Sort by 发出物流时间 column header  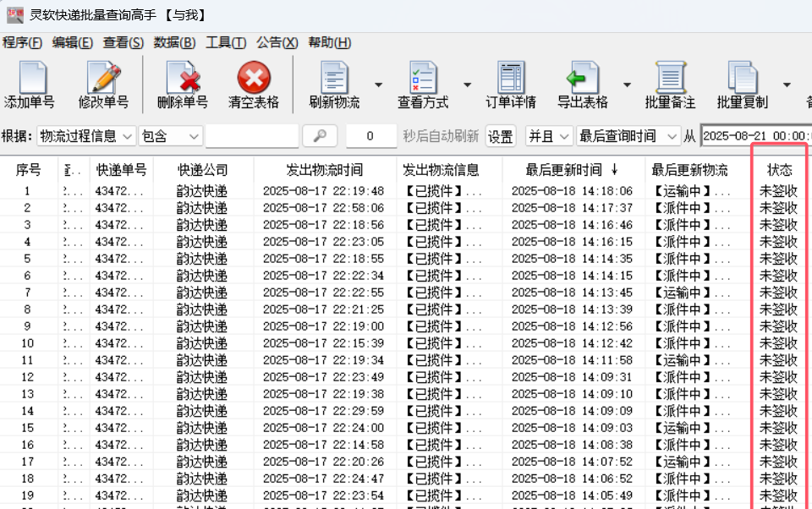325,170
